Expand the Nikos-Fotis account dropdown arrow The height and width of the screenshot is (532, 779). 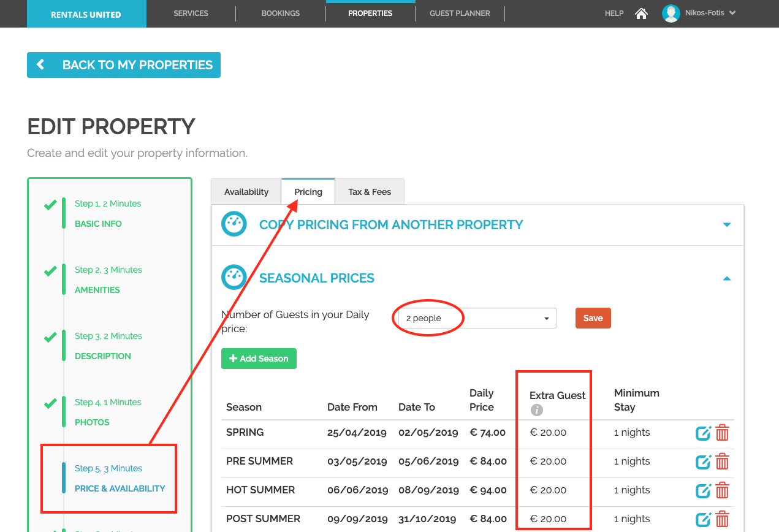[732, 13]
